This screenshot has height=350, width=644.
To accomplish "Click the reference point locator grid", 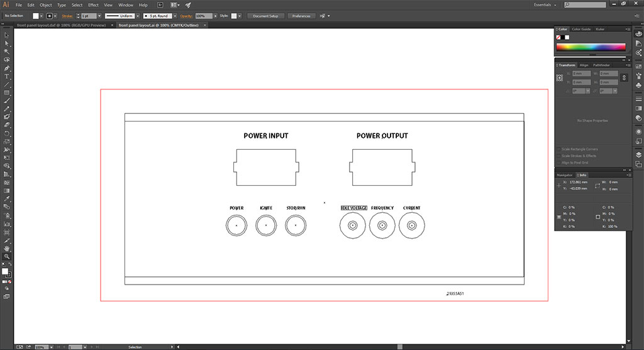I will pyautogui.click(x=559, y=77).
